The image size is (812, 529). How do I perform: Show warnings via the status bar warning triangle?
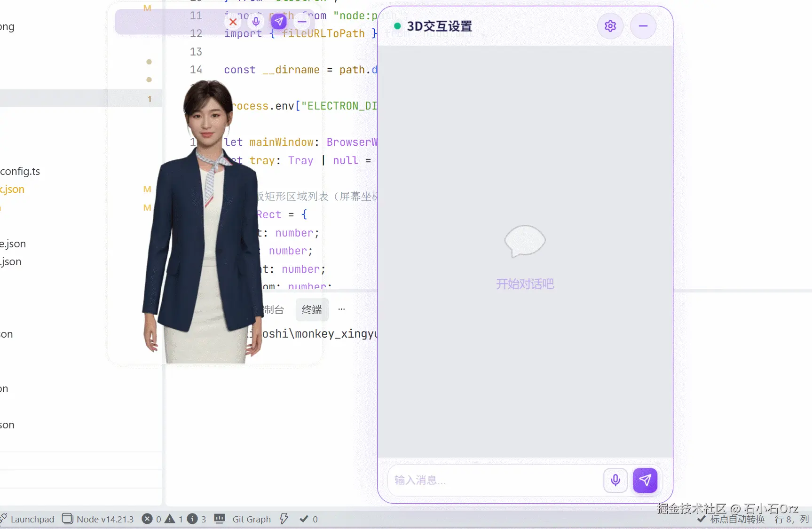[x=170, y=519]
